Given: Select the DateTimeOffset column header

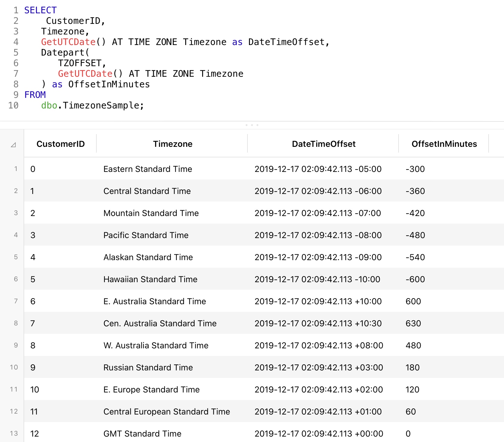Looking at the screenshot, I should point(323,144).
